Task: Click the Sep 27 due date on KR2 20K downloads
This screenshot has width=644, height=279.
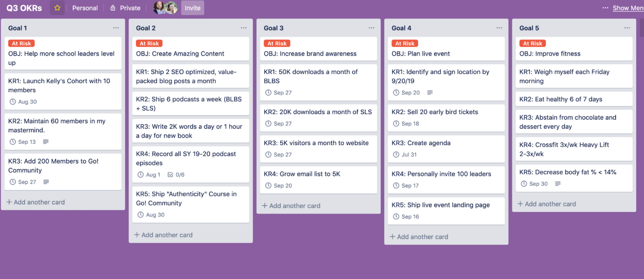Action: coord(282,124)
